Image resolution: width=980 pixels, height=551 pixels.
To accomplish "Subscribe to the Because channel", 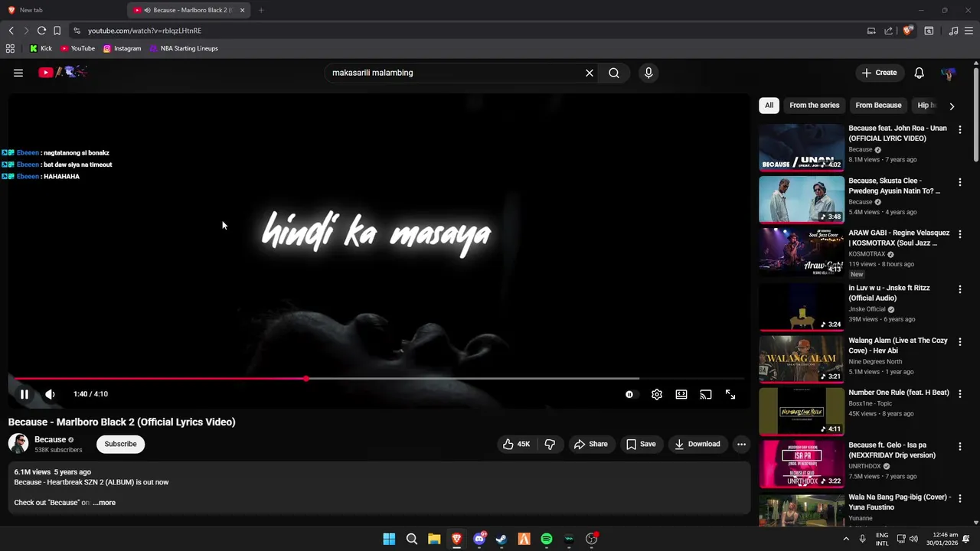I will [x=120, y=444].
